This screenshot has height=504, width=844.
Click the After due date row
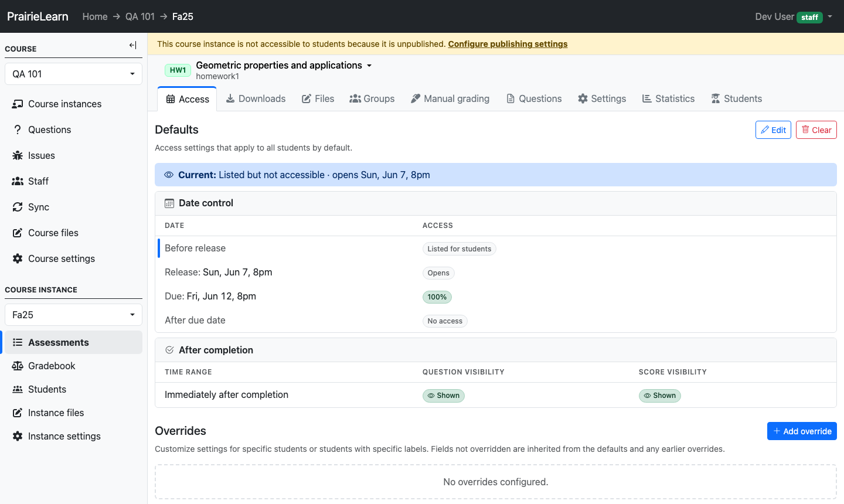[x=496, y=321]
